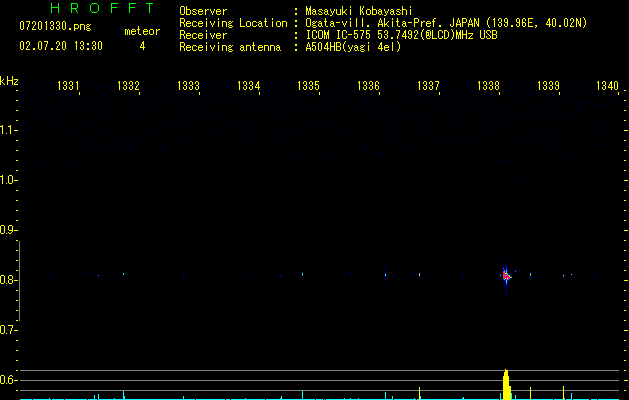Click the kHz axis unit label
This screenshot has width=629, height=400.
click(9, 81)
